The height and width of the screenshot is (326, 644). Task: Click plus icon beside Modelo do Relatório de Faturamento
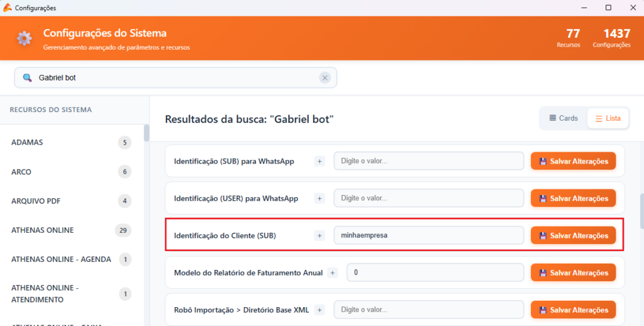333,273
